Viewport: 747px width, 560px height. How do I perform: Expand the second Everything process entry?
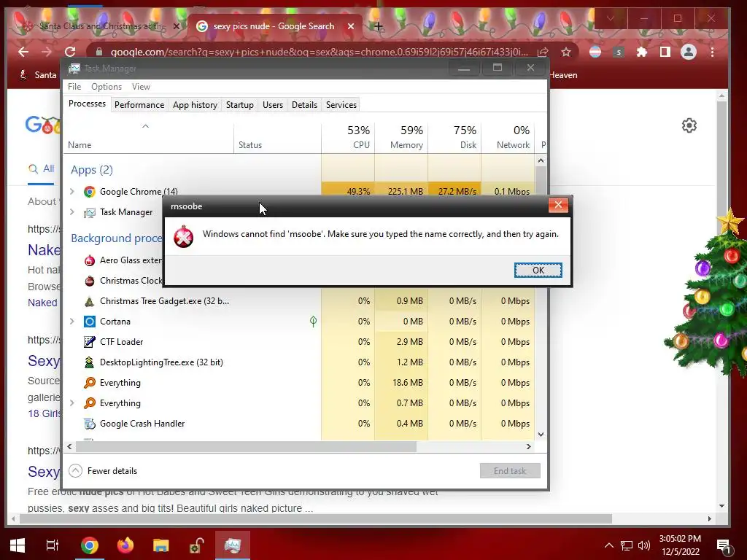pos(72,402)
